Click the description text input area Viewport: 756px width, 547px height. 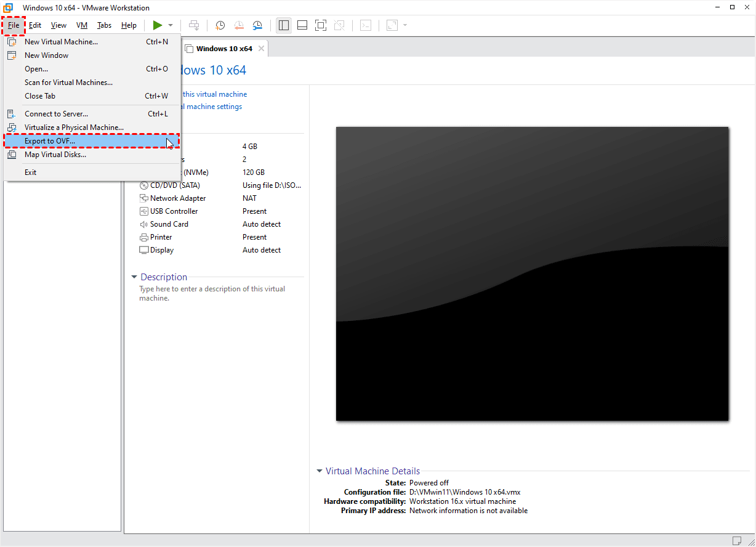212,293
